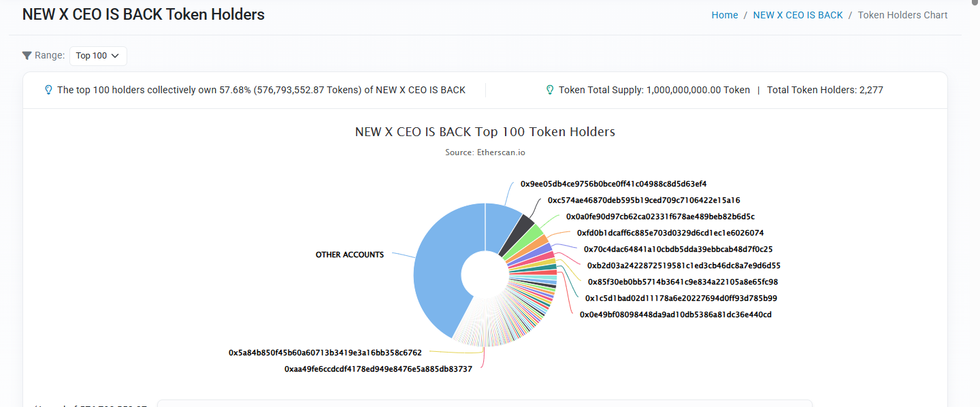Viewport: 980px width, 407px height.
Task: Click the lightbulb icon before top holders summary
Action: (x=48, y=89)
